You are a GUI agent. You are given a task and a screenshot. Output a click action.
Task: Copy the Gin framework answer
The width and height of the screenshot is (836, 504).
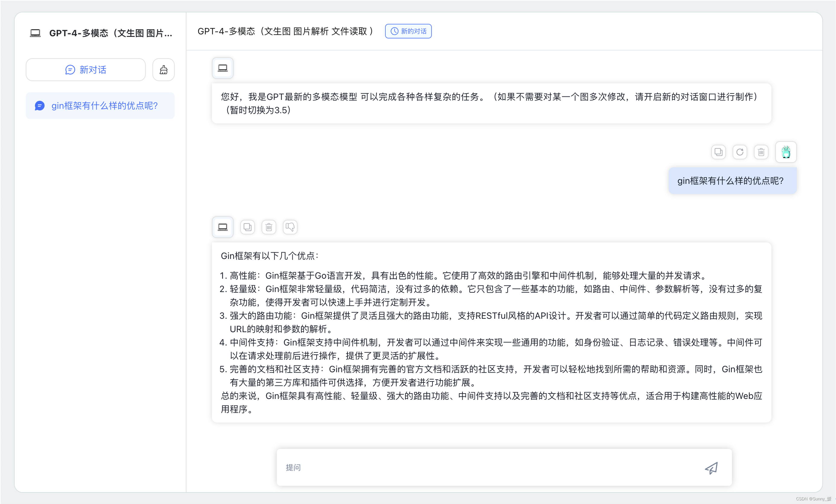click(247, 227)
